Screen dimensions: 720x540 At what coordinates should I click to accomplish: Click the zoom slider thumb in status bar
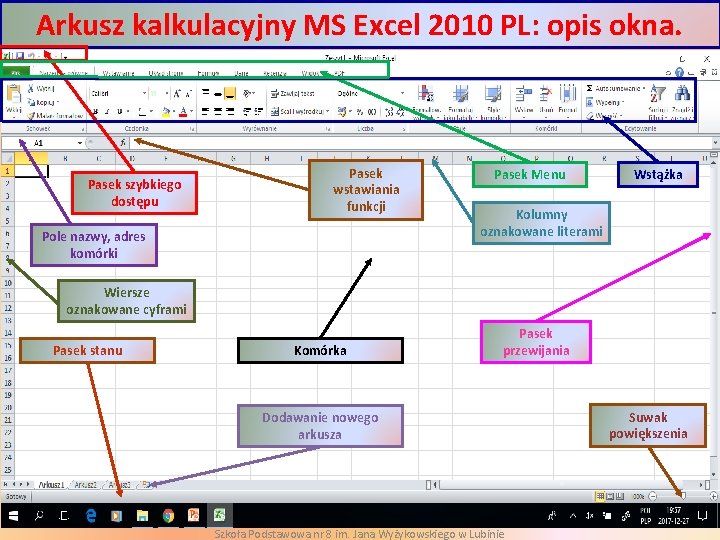pos(683,496)
